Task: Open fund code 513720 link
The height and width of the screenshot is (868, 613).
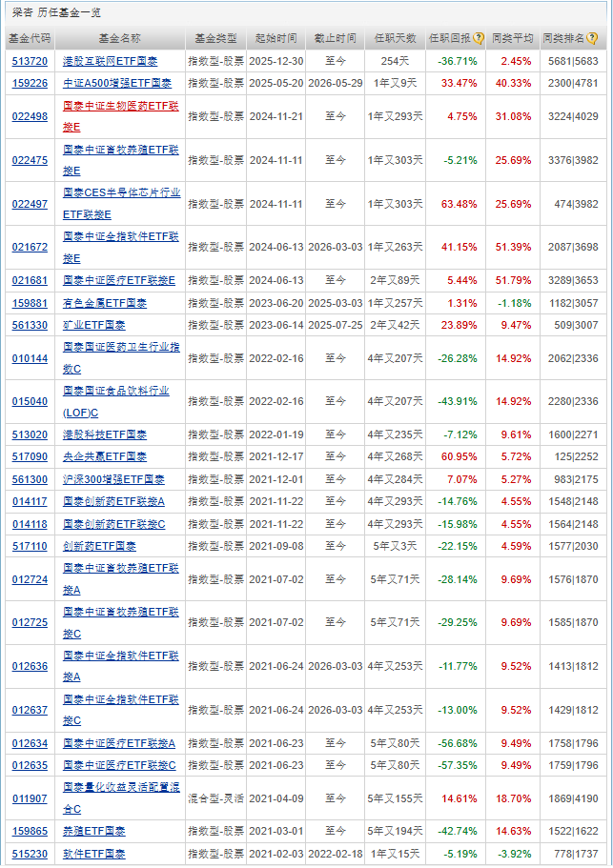Action: point(30,61)
